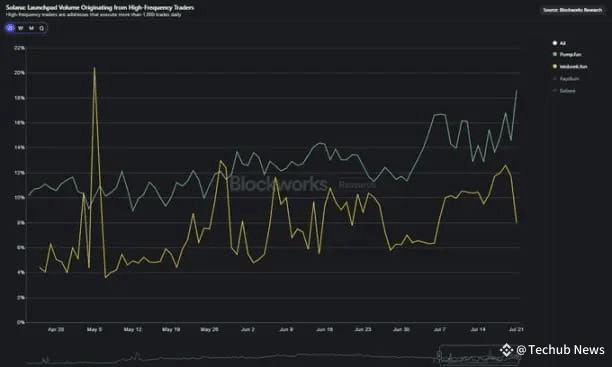This screenshot has width=612, height=367.
Task: Click the May 5 x-axis date label
Action: click(94, 330)
